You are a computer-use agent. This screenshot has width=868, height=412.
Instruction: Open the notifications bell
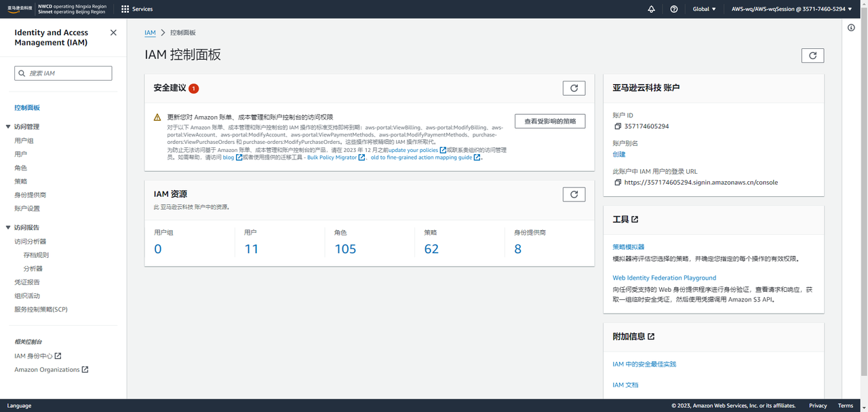click(651, 9)
